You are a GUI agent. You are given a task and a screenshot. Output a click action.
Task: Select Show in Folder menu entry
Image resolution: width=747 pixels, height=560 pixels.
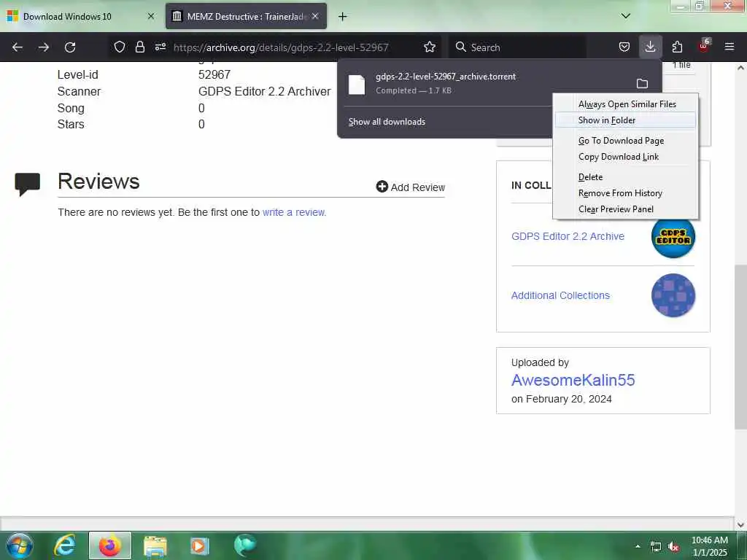point(625,120)
